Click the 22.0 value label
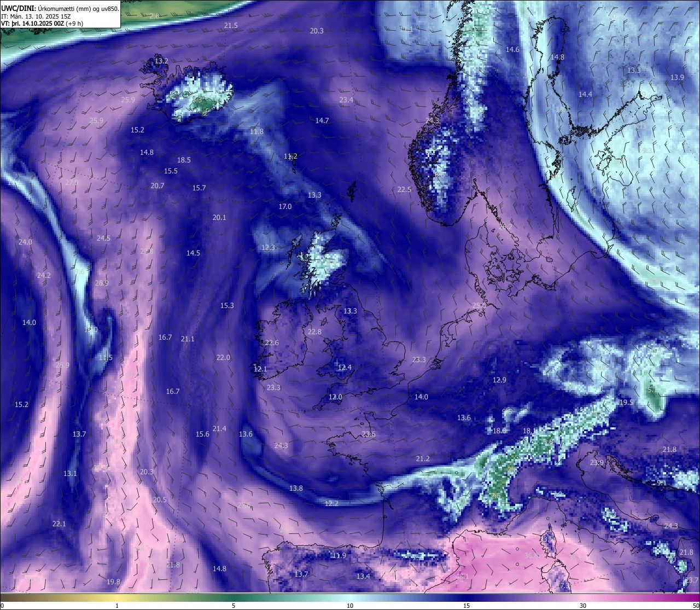This screenshot has width=700, height=610. click(223, 358)
